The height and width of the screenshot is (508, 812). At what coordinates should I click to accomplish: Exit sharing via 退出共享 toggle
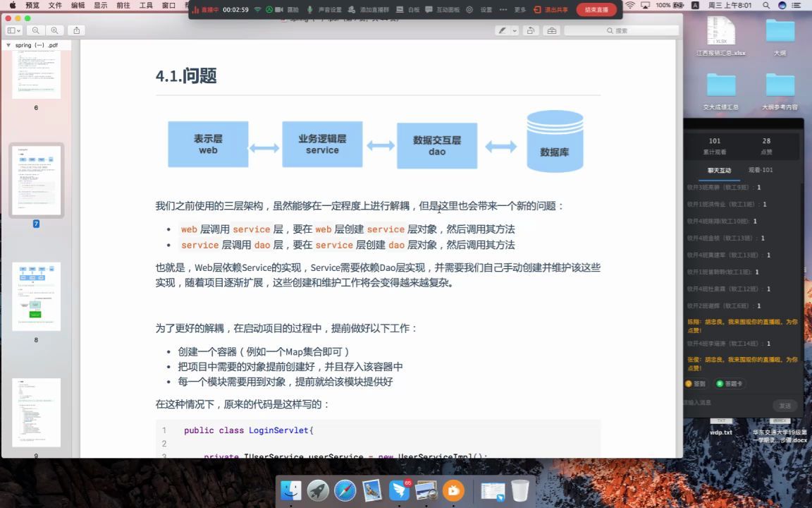550,10
